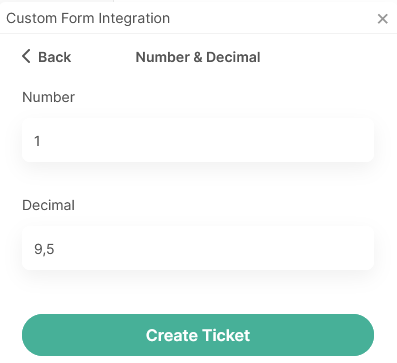The image size is (397, 363).
Task: Select the Decimal field label
Action: (x=48, y=205)
